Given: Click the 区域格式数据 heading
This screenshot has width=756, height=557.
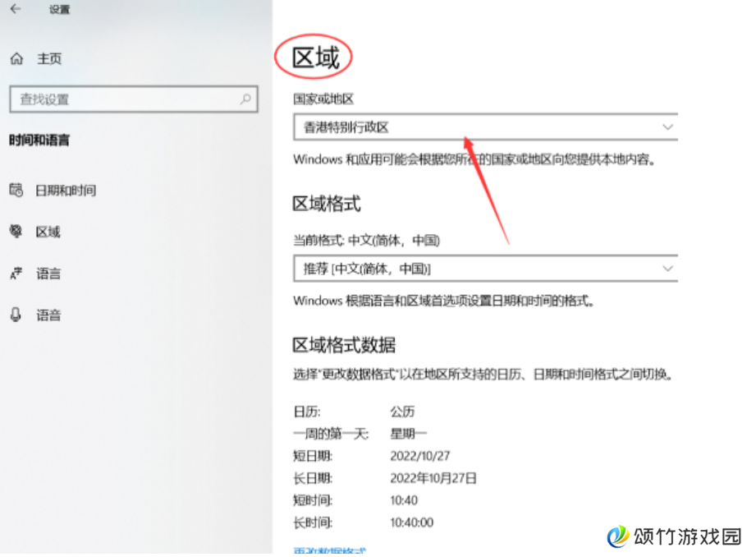Looking at the screenshot, I should tap(344, 345).
